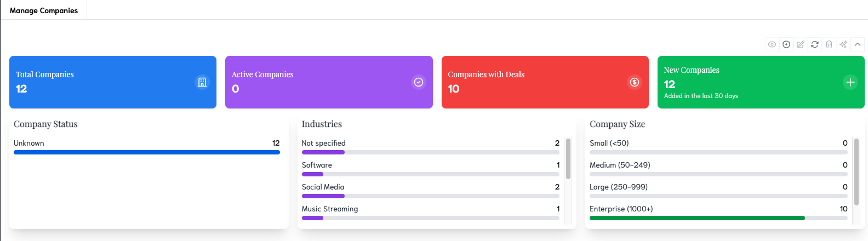Select the Social Media industry row

[430, 187]
